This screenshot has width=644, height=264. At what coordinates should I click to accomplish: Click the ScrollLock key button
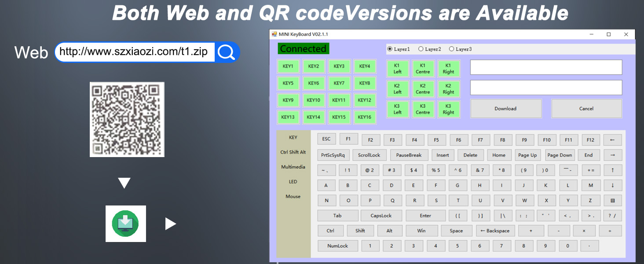click(x=370, y=155)
